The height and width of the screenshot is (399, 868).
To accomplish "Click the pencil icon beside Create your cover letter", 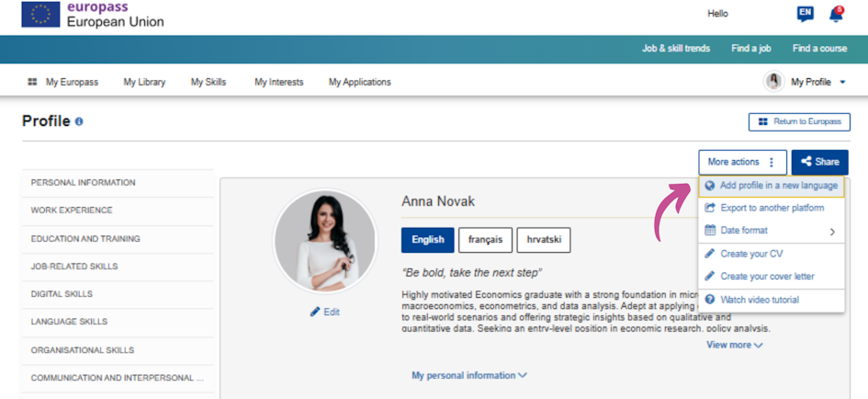I will click(710, 276).
